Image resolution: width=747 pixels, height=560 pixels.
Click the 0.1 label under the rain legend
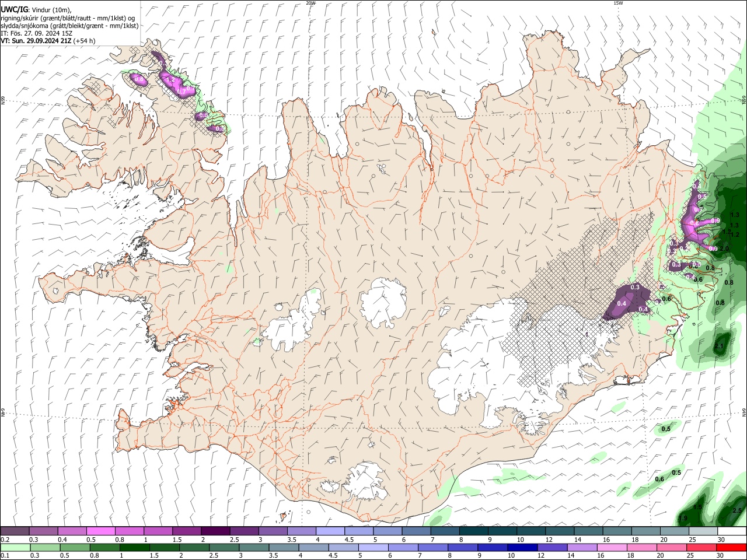click(4, 556)
